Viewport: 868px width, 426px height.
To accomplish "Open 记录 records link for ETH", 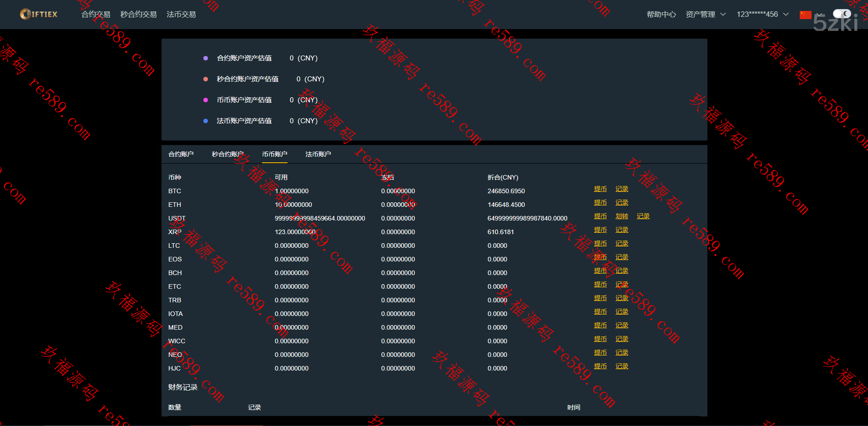I will pos(621,203).
